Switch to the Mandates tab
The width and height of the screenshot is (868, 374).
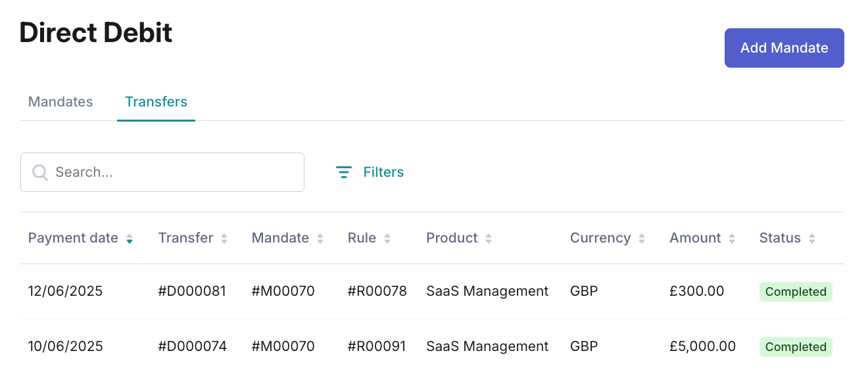click(60, 102)
